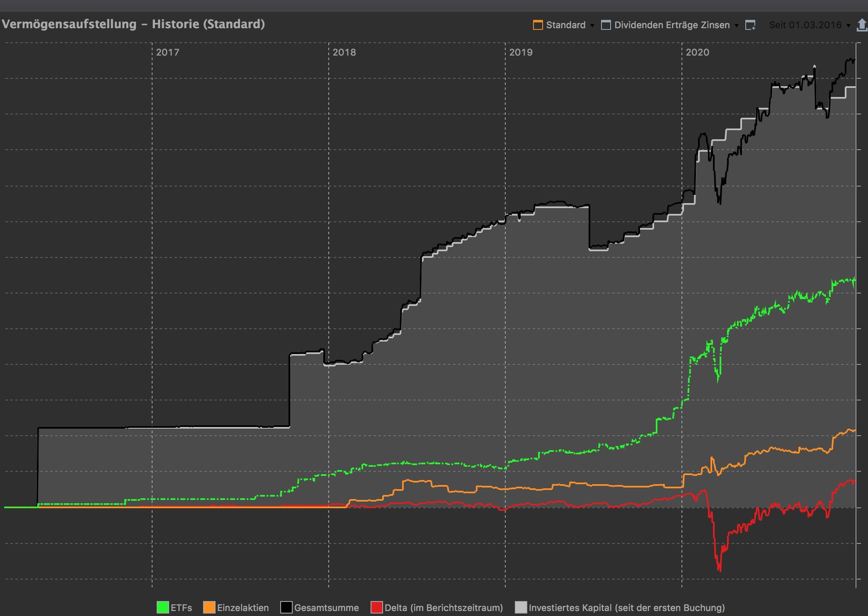Click the orange Standard view icon
The height and width of the screenshot is (616, 868).
tap(538, 25)
